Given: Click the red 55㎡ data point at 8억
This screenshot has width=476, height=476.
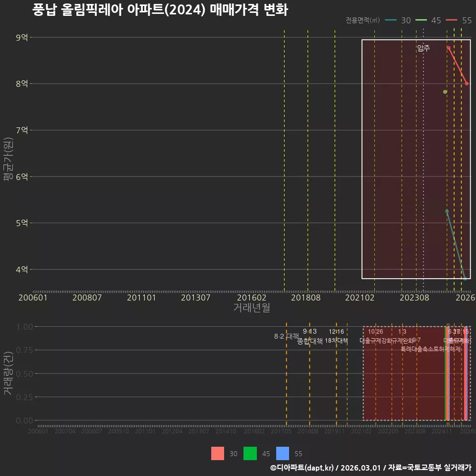Looking at the screenshot, I should pyautogui.click(x=467, y=83).
